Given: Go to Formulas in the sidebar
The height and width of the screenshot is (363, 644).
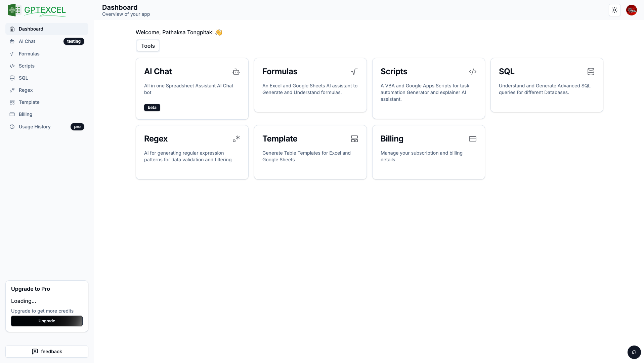Looking at the screenshot, I should coord(29,54).
